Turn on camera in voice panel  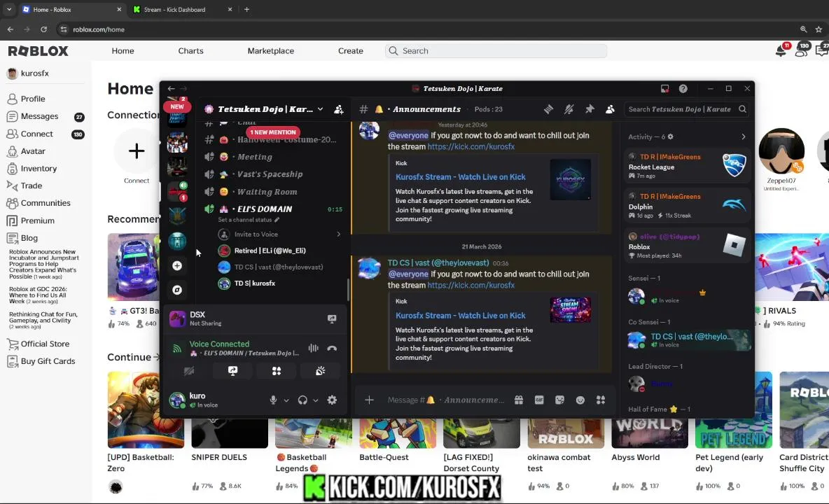[189, 371]
